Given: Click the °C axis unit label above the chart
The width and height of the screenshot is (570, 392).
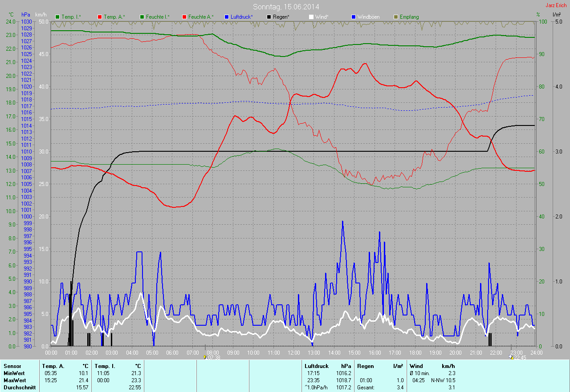Looking at the screenshot, I should tap(11, 15).
